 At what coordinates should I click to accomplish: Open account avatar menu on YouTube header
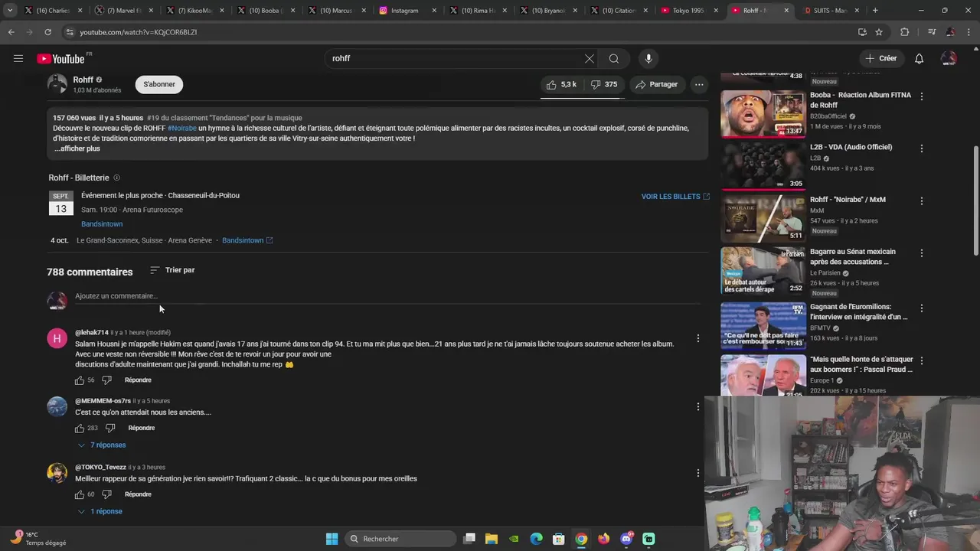coord(949,58)
